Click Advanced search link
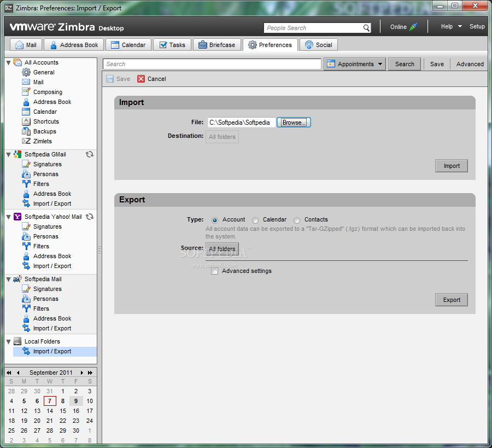This screenshot has width=492, height=448. 470,64
